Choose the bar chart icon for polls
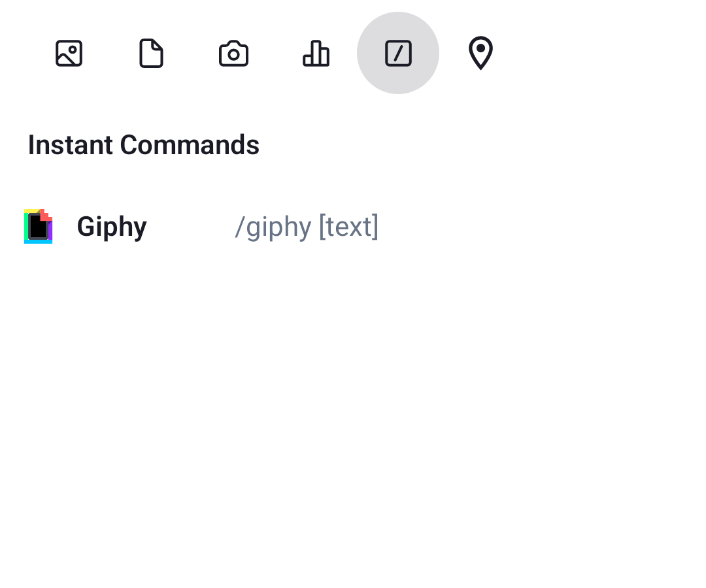Viewport: 706px width, 588px height. (x=316, y=53)
